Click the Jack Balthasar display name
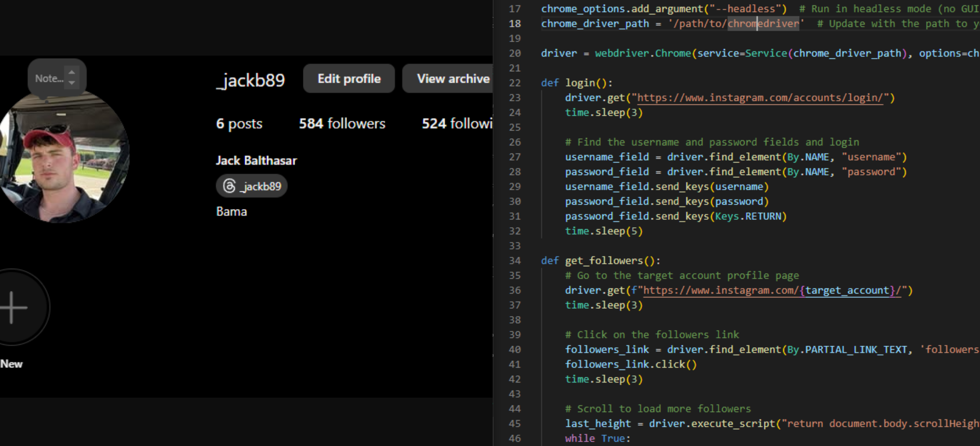The height and width of the screenshot is (446, 980). pyautogui.click(x=256, y=161)
